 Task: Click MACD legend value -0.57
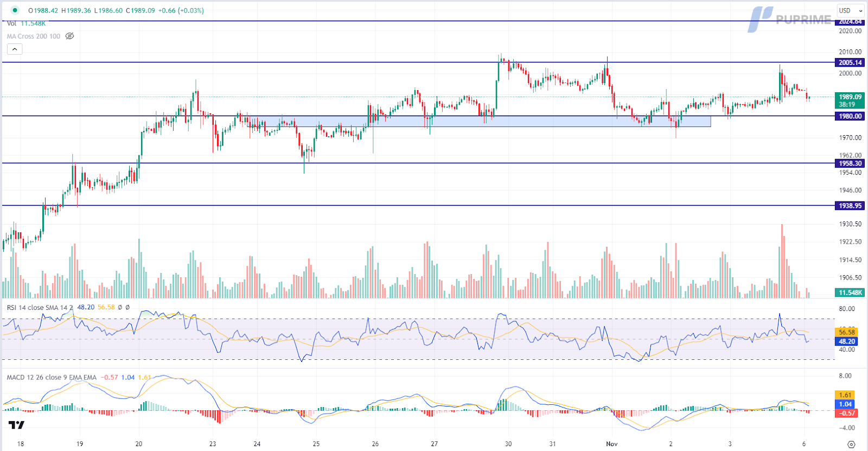click(x=109, y=377)
